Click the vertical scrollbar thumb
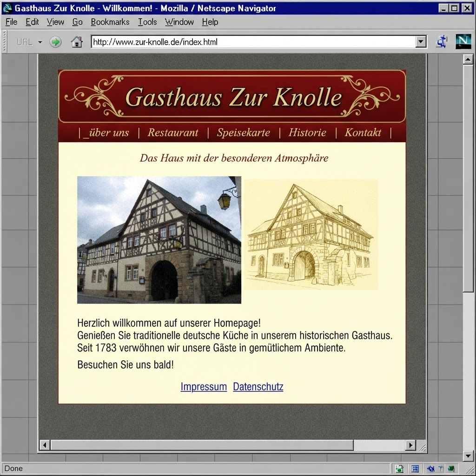Image resolution: width=476 pixels, height=476 pixels. [468, 178]
